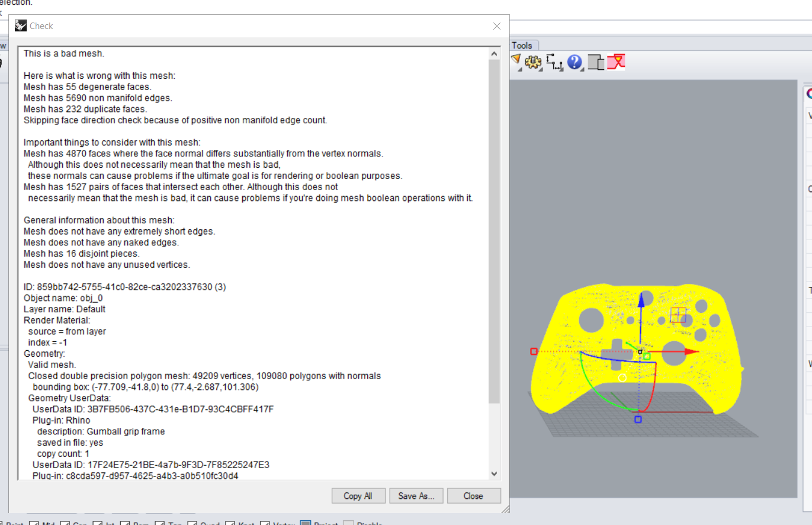812x525 pixels.
Task: Open the selection filter cone tool
Action: [515, 60]
